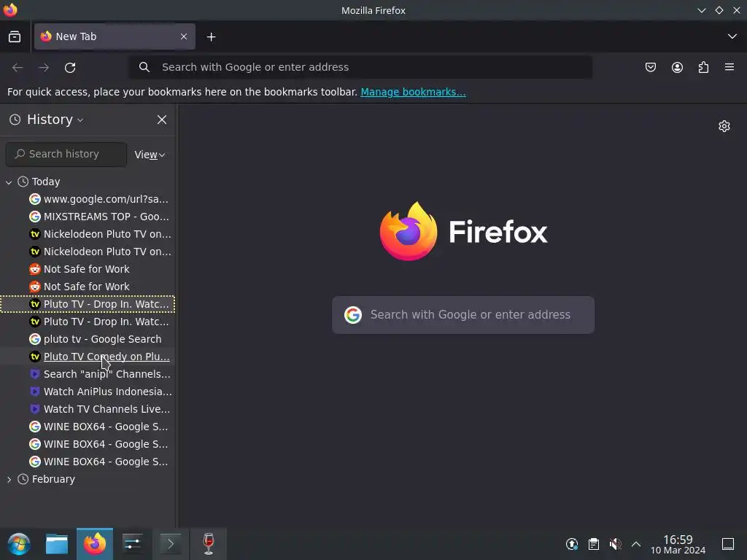747x560 pixels.
Task: Open the Firefox View icon
Action: [x=15, y=36]
